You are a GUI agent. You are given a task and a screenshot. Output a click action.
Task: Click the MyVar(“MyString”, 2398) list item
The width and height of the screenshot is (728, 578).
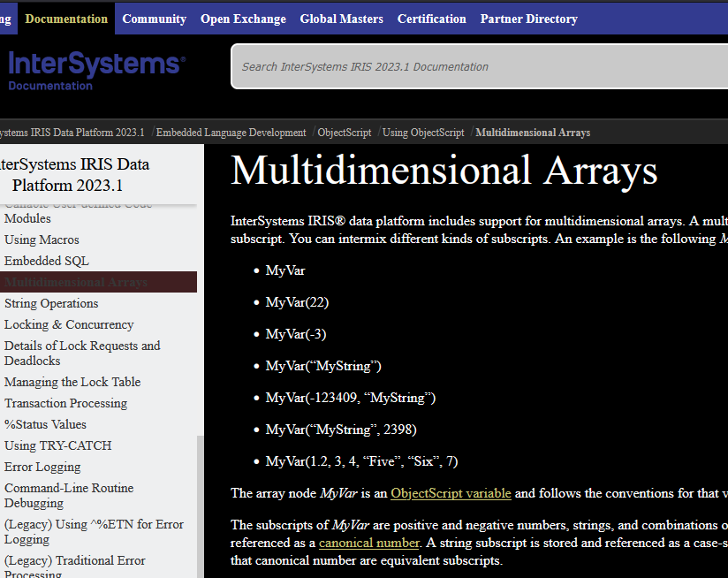click(x=341, y=430)
